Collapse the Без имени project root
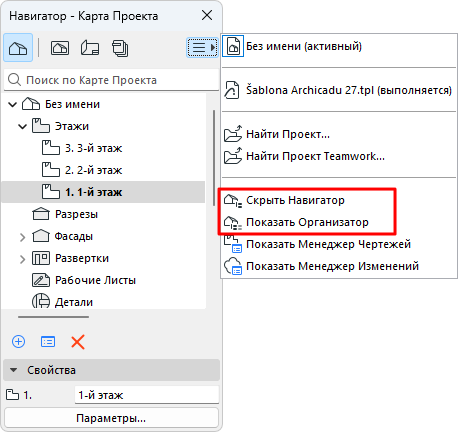 click(x=13, y=105)
